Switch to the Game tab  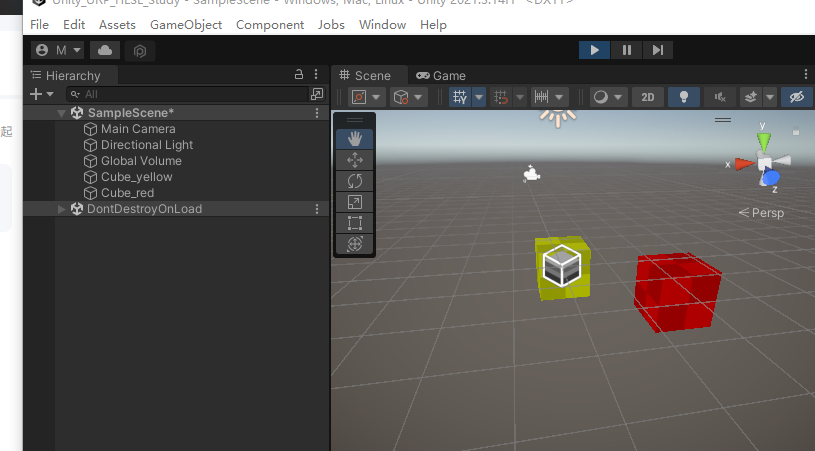pos(441,75)
